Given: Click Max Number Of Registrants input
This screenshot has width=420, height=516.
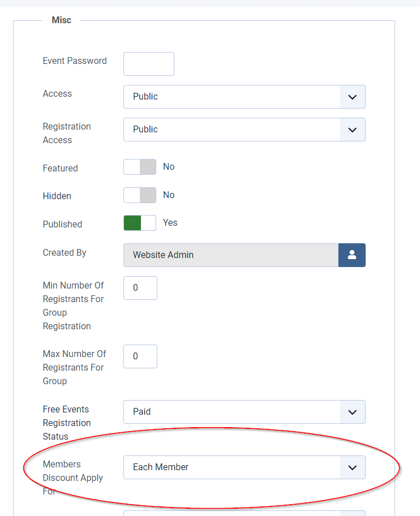Looking at the screenshot, I should (140, 356).
